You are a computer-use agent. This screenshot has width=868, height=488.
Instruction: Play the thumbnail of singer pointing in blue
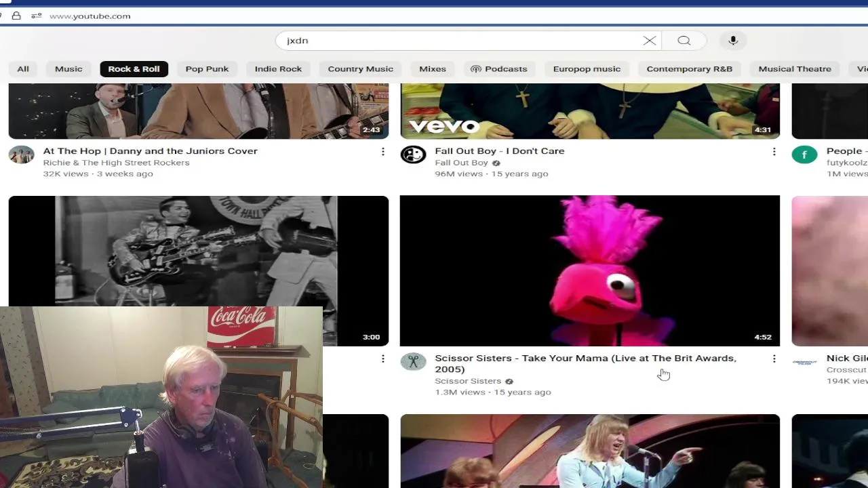coord(590,451)
